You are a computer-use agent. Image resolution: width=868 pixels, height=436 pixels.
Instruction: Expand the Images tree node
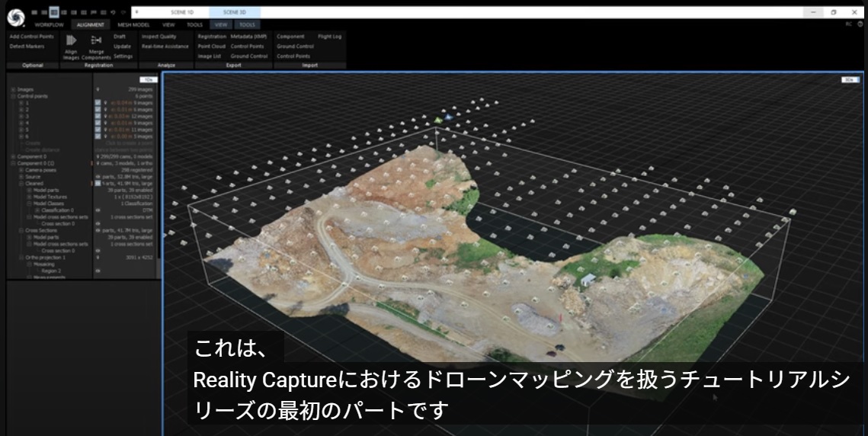coord(12,90)
